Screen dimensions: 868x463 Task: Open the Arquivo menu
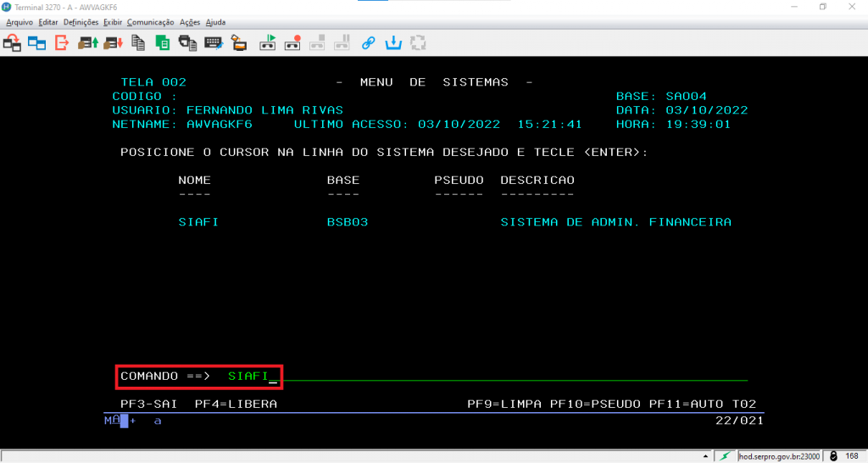[x=19, y=22]
